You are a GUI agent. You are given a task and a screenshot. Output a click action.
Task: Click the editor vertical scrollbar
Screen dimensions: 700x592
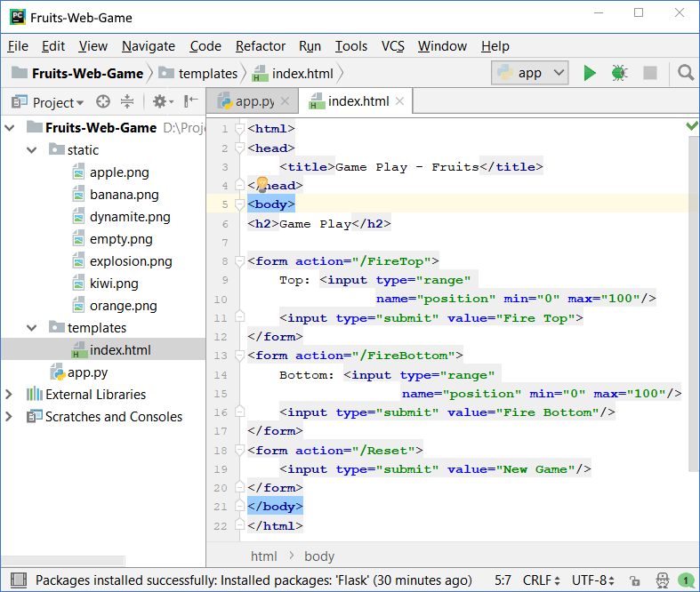[x=694, y=302]
